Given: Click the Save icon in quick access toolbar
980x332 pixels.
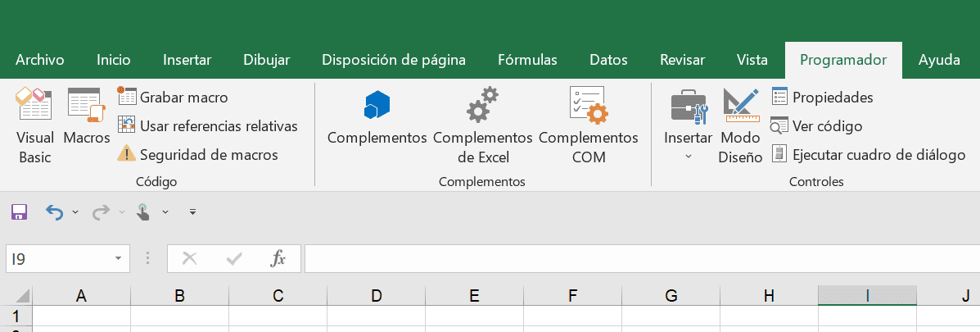Looking at the screenshot, I should click(19, 212).
